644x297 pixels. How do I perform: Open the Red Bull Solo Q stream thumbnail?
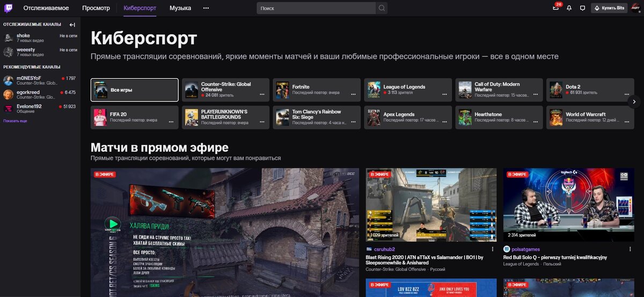pos(568,205)
